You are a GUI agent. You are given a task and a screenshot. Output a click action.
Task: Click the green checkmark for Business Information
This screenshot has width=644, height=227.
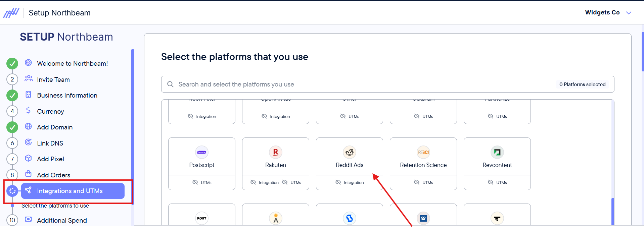tap(12, 95)
